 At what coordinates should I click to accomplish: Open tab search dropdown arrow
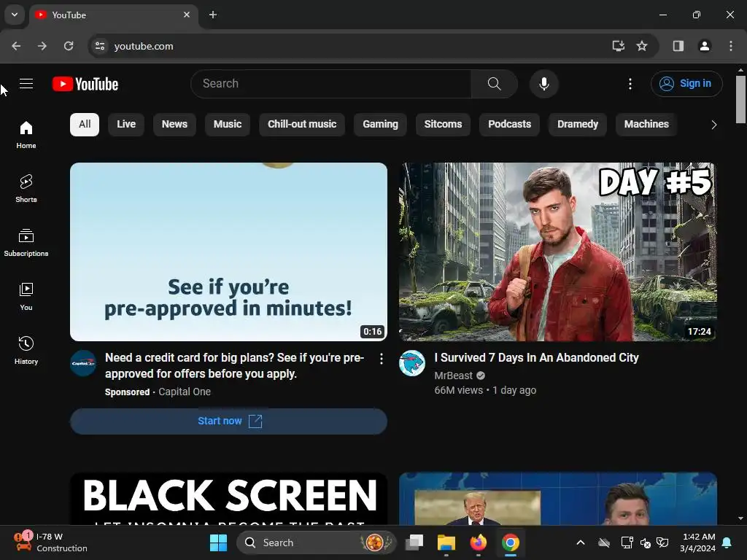[15, 15]
